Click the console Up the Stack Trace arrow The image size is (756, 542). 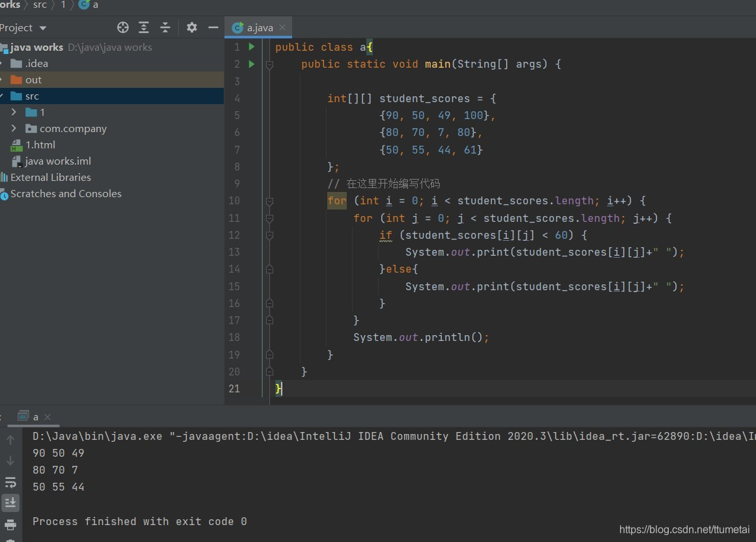click(x=10, y=440)
